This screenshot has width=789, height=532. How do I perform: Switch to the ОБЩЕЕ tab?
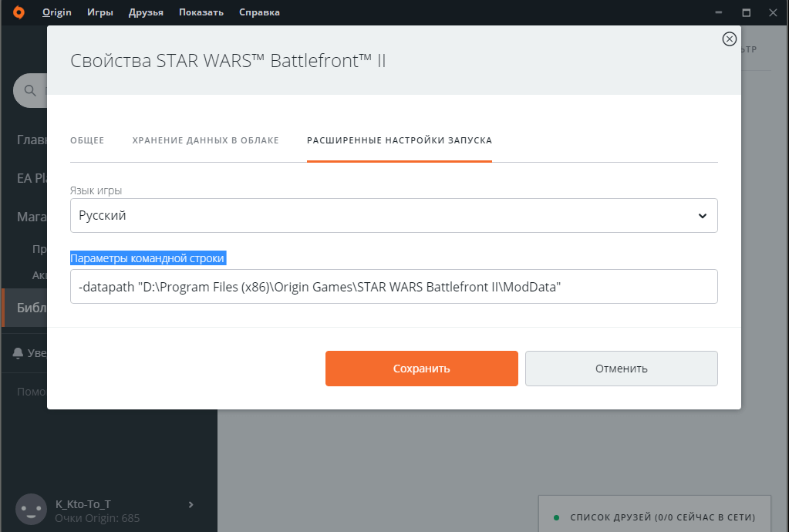point(87,140)
